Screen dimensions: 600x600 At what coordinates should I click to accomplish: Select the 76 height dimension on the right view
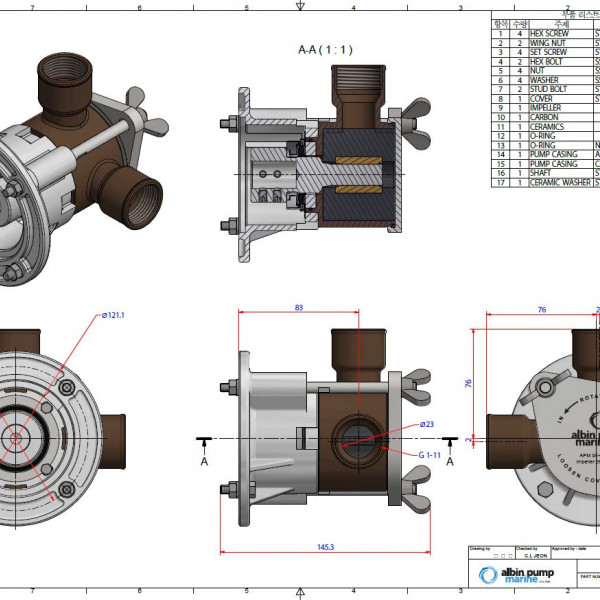coord(468,381)
